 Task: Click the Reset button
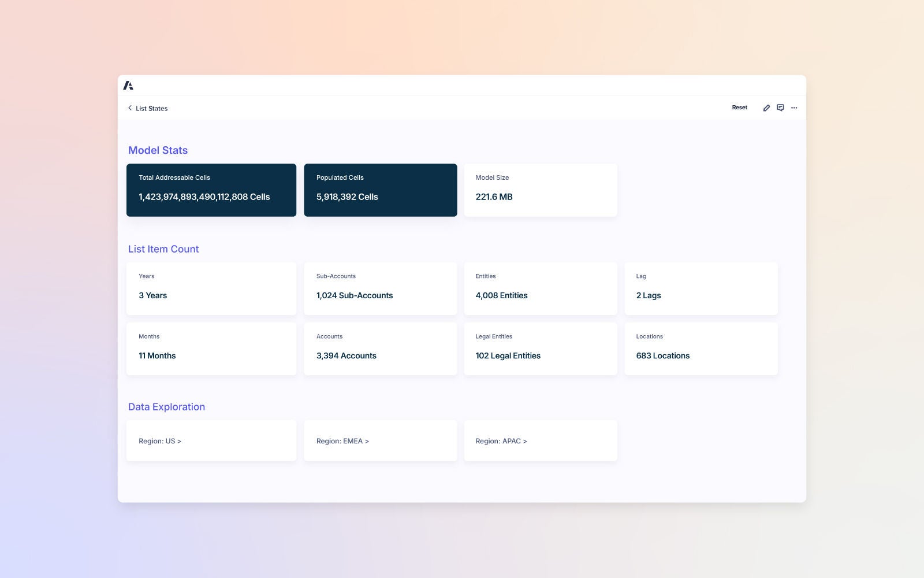tap(739, 108)
